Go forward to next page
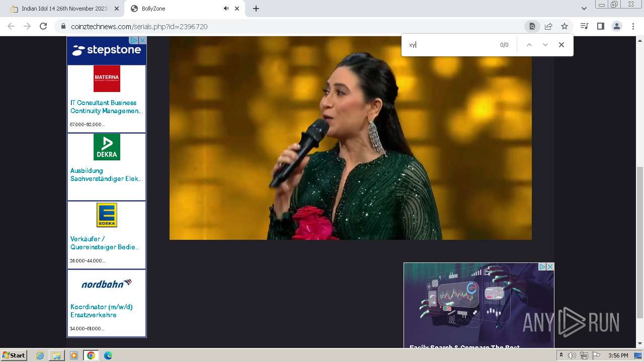644x362 pixels. point(27,26)
